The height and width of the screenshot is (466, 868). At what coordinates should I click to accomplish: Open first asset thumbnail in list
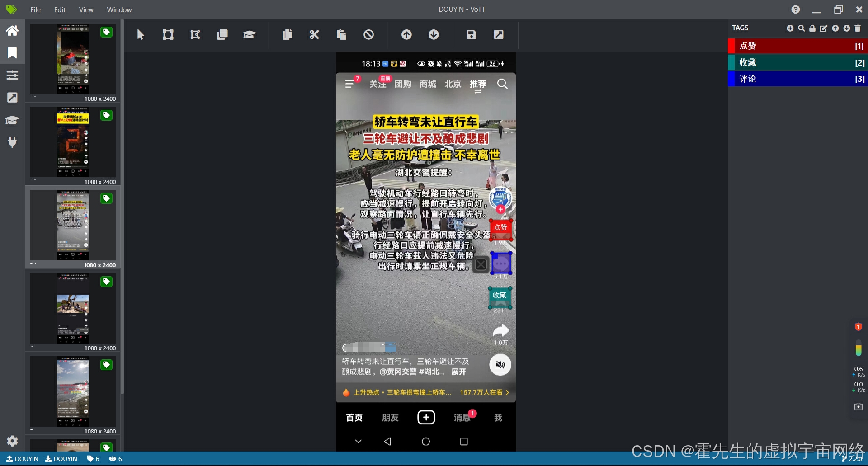(x=73, y=59)
